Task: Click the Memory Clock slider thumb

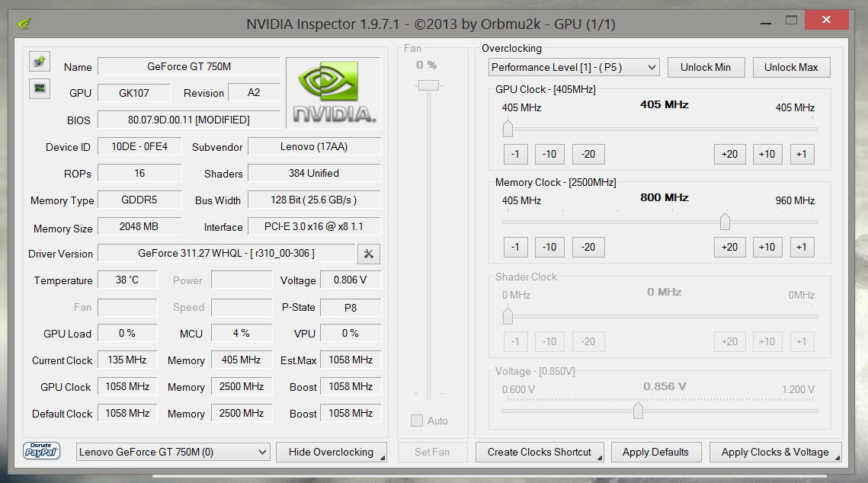Action: point(725,221)
